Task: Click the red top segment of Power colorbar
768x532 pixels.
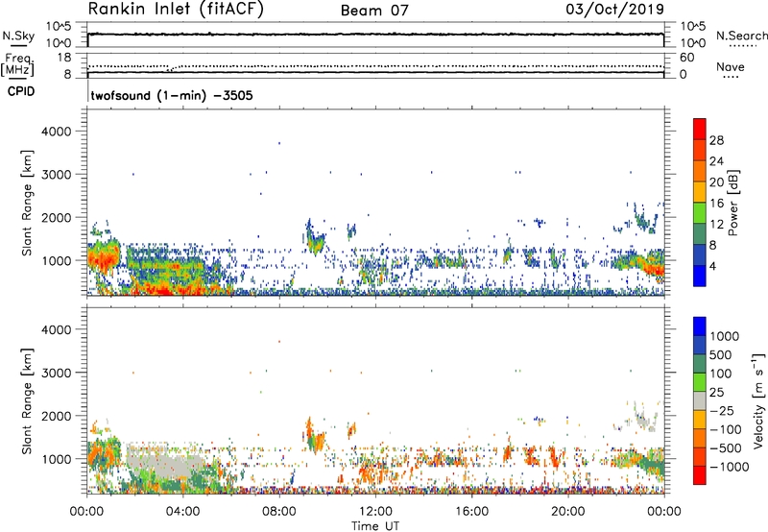Action: coord(700,129)
